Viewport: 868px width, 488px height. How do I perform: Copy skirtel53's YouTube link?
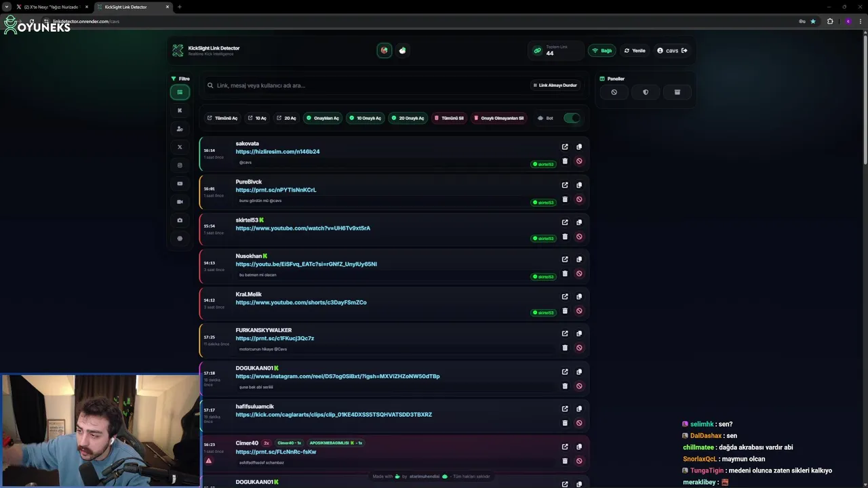tap(579, 222)
